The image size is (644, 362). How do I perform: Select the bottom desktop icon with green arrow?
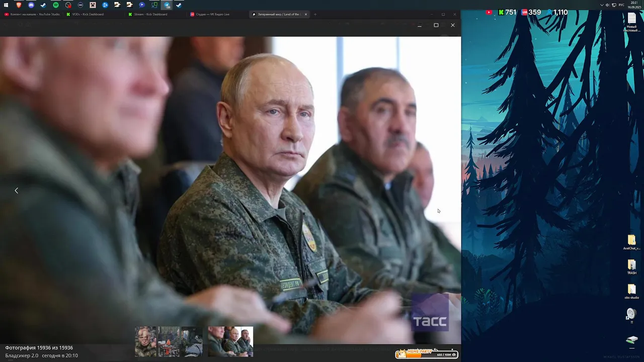pyautogui.click(x=631, y=341)
